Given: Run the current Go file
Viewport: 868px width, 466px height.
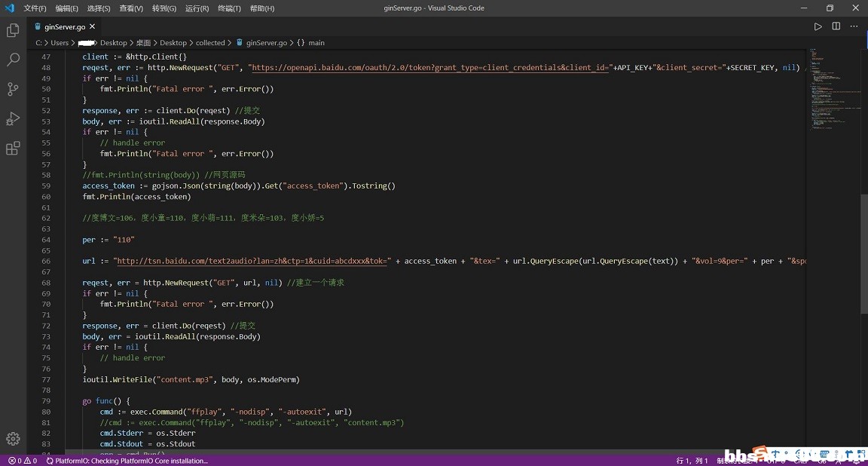Looking at the screenshot, I should coord(818,26).
